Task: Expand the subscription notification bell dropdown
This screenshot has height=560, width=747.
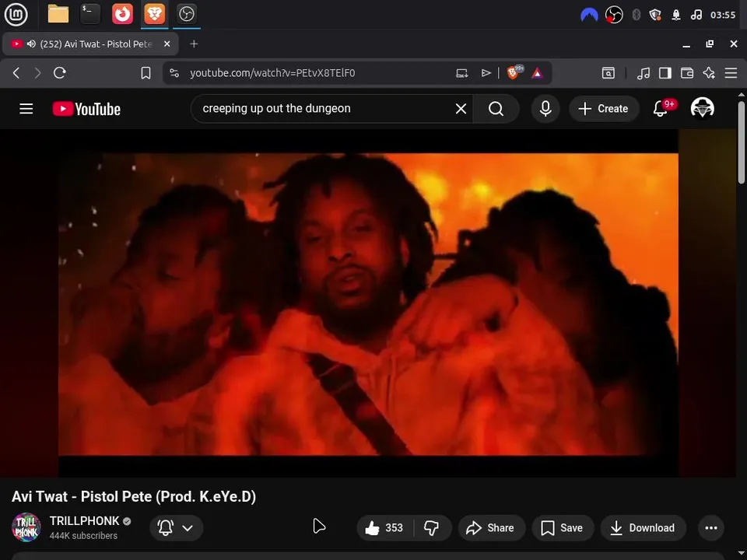Action: click(x=177, y=527)
